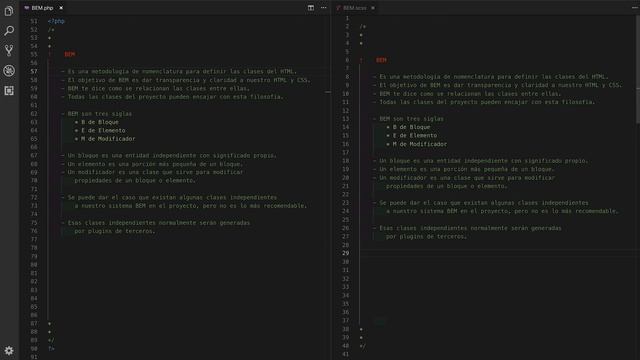Click line number 40 with '*/' in right editor

click(345, 346)
